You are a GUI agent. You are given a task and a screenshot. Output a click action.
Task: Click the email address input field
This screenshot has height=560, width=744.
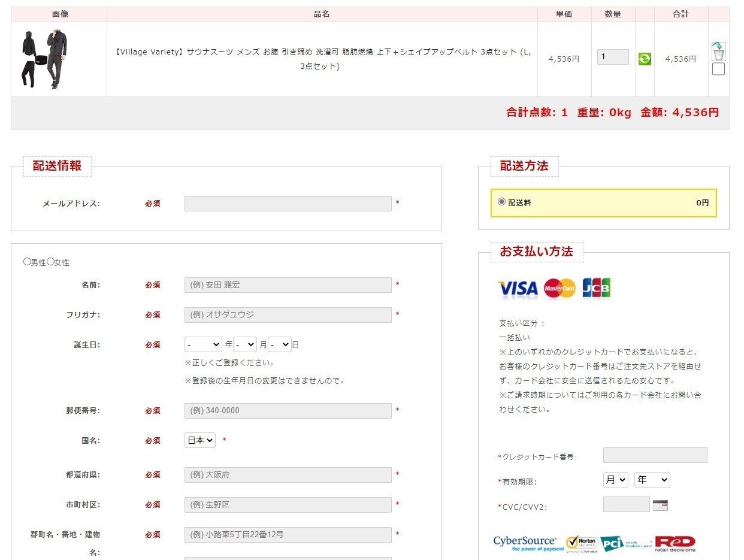point(288,203)
